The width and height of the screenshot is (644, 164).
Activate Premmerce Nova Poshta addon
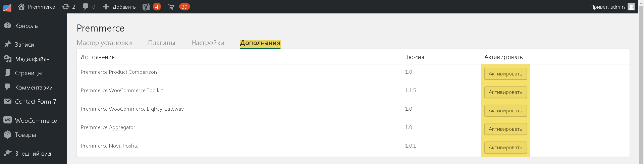coord(505,148)
